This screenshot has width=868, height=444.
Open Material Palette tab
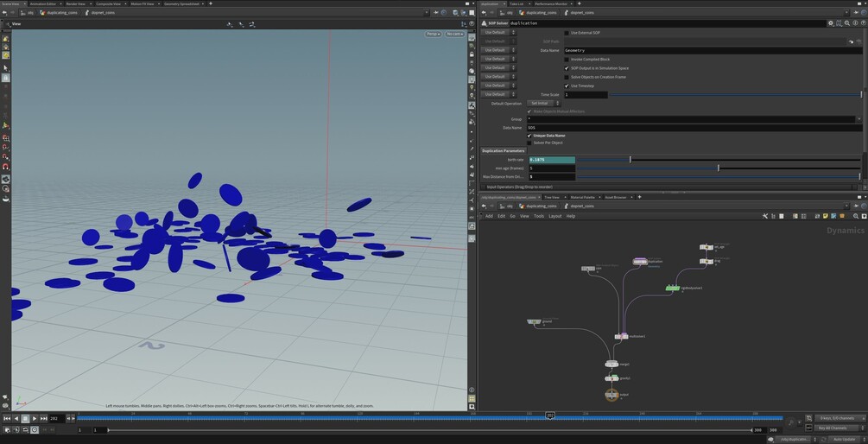[582, 197]
